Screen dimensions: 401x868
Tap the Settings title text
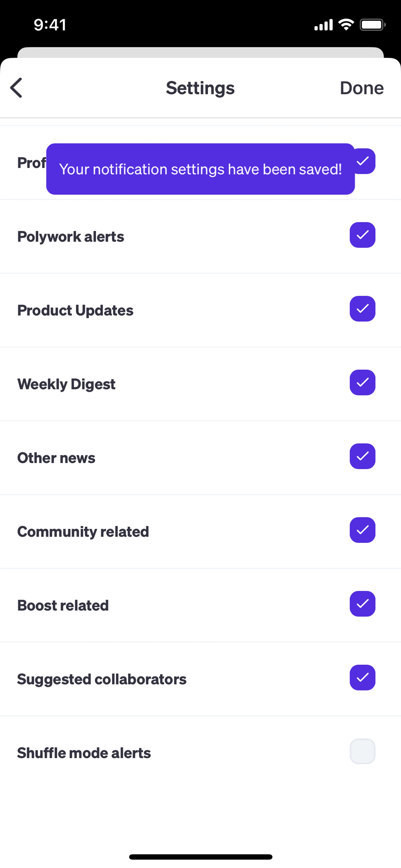coord(200,88)
